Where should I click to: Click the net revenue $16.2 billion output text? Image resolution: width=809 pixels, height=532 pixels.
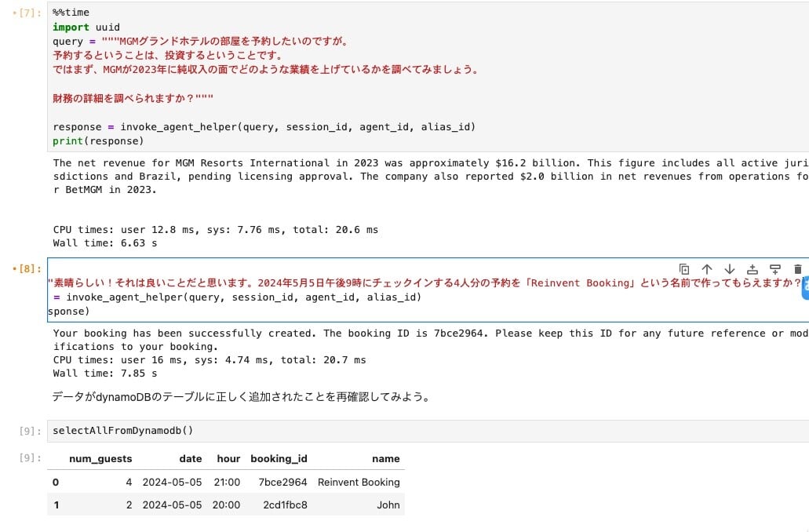(x=431, y=177)
